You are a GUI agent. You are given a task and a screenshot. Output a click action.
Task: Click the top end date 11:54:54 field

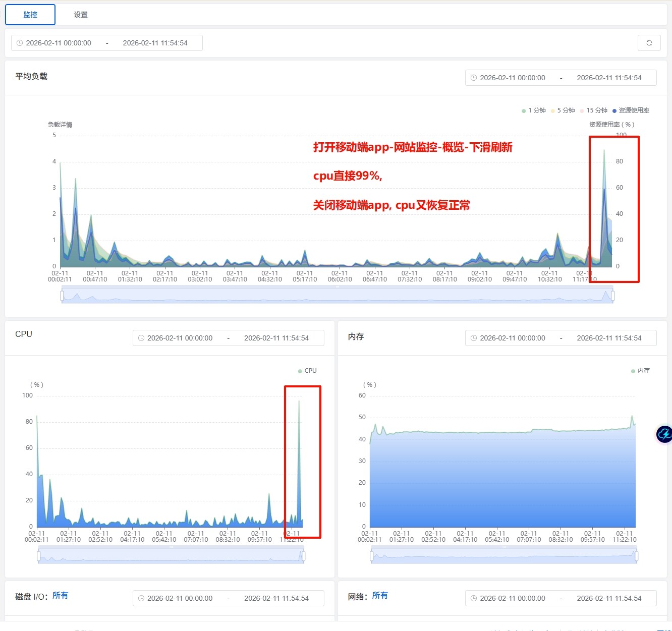click(155, 43)
